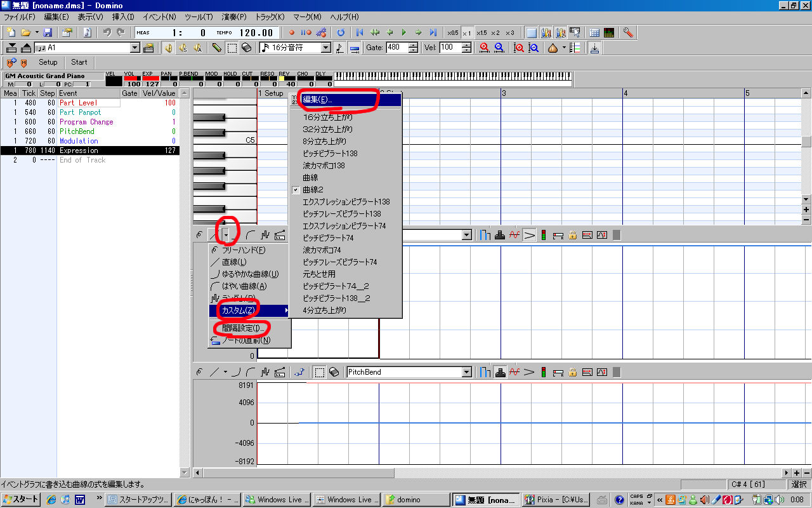Open the 16分音符 note length dropdown
Image resolution: width=812 pixels, height=508 pixels.
pos(326,48)
